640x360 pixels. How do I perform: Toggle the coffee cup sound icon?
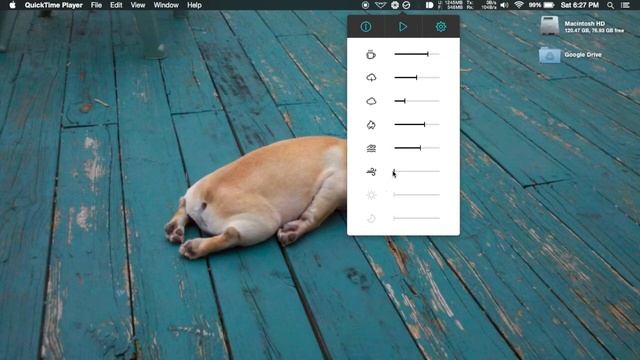(371, 54)
